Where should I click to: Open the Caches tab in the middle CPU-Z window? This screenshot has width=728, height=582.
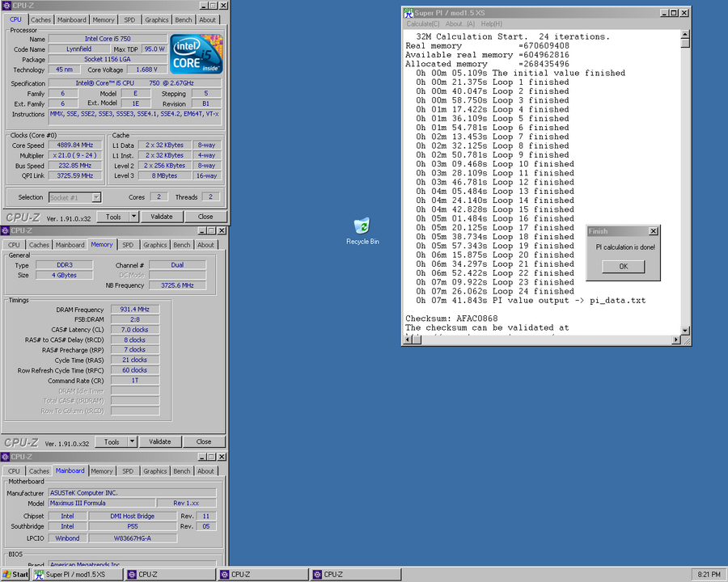pos(39,245)
